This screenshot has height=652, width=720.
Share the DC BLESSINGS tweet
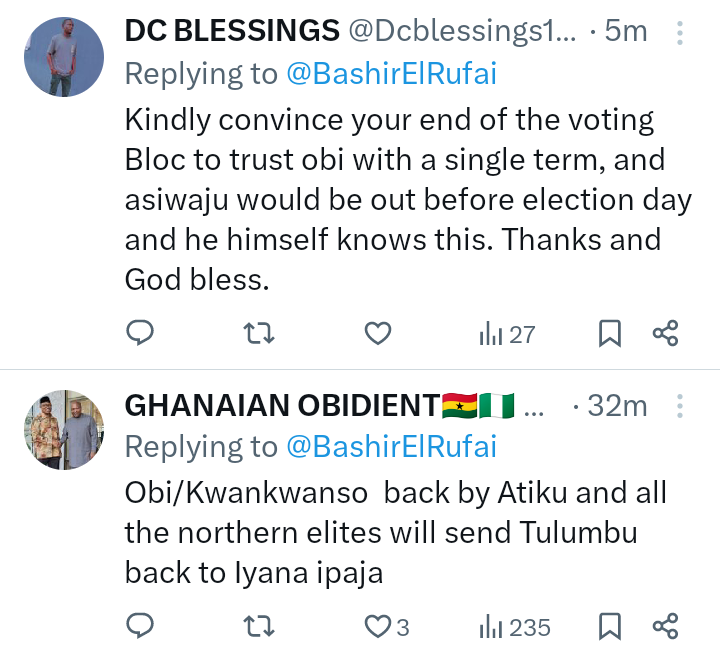coord(666,334)
